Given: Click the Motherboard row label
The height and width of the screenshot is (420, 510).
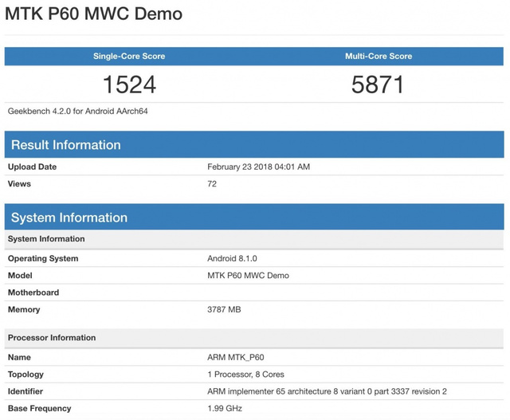Looking at the screenshot, I should pyautogui.click(x=33, y=292).
